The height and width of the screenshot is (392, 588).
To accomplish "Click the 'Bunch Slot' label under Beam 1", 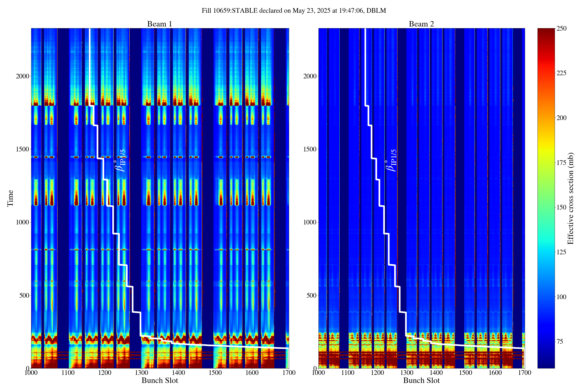I will point(160,380).
